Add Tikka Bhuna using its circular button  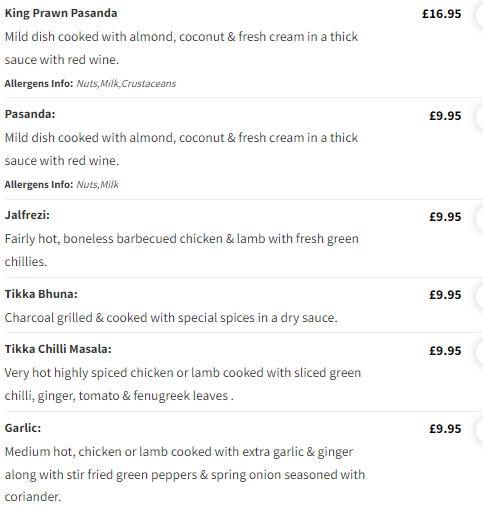480,295
